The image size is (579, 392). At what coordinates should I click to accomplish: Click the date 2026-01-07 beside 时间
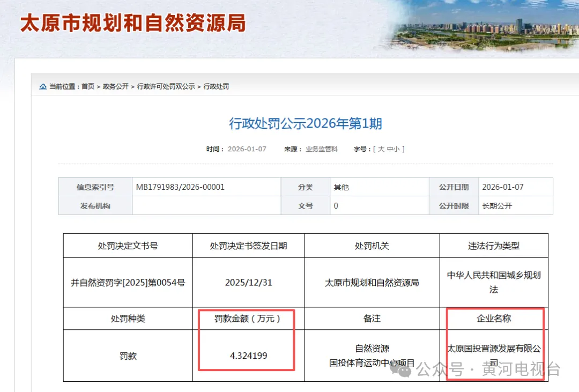click(x=247, y=149)
